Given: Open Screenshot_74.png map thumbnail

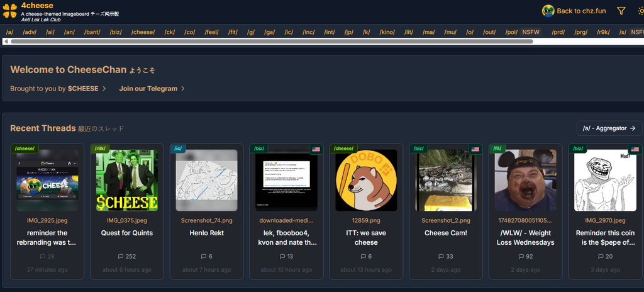Looking at the screenshot, I should tap(206, 180).
